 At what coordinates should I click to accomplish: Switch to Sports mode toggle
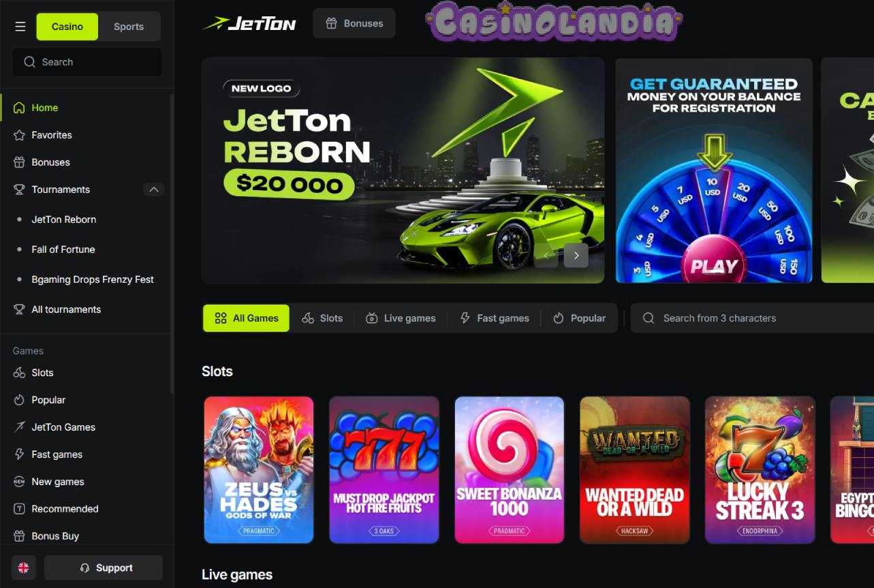(x=129, y=27)
